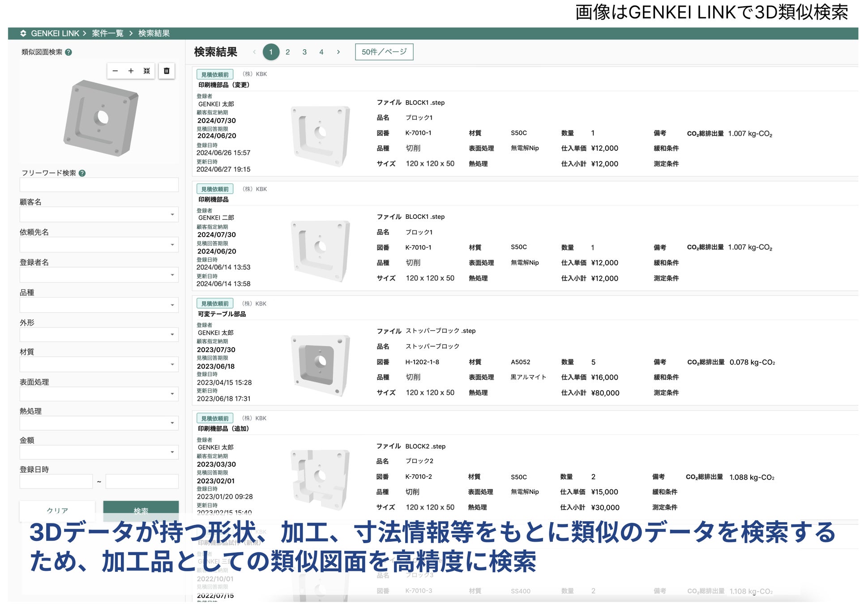Click the fit-to-view collapse icon

pyautogui.click(x=146, y=71)
